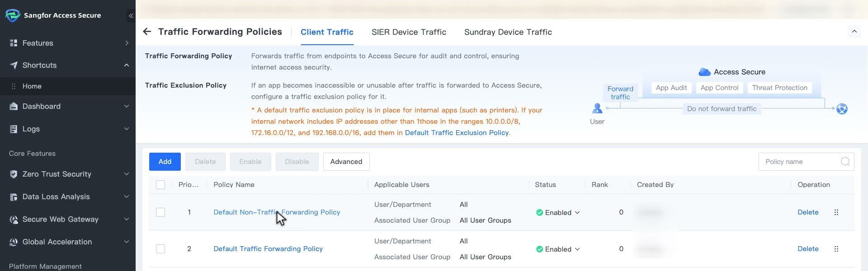Viewport: 868px width, 271px height.
Task: Click the Data Loss Analysis icon
Action: 14,197
